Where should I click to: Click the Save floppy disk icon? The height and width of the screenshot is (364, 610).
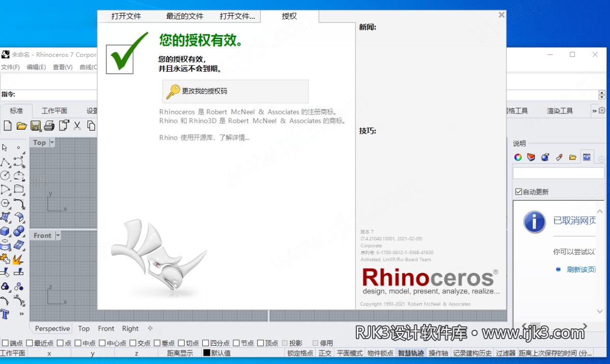36,125
